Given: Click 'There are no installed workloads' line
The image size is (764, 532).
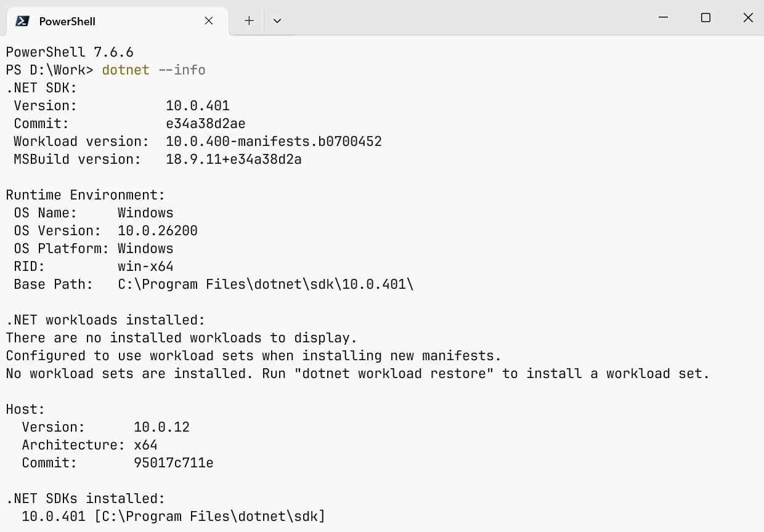Looking at the screenshot, I should [182, 338].
